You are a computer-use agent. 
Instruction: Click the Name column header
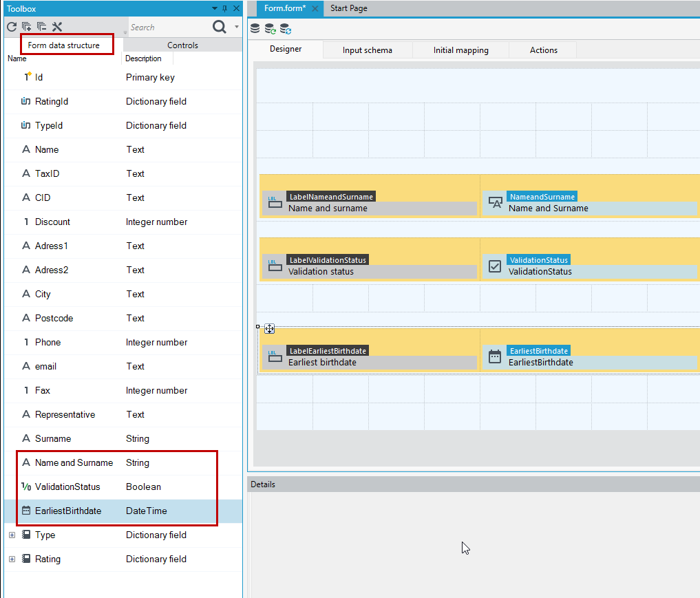click(x=17, y=58)
